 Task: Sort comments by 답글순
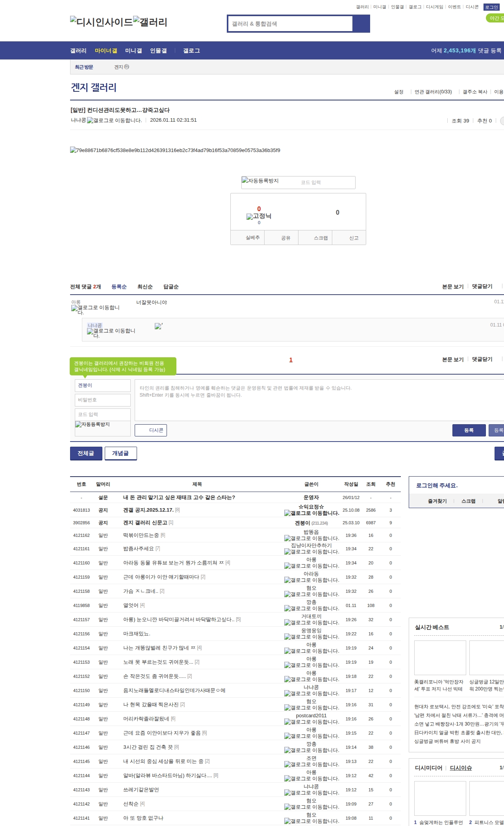tap(171, 287)
